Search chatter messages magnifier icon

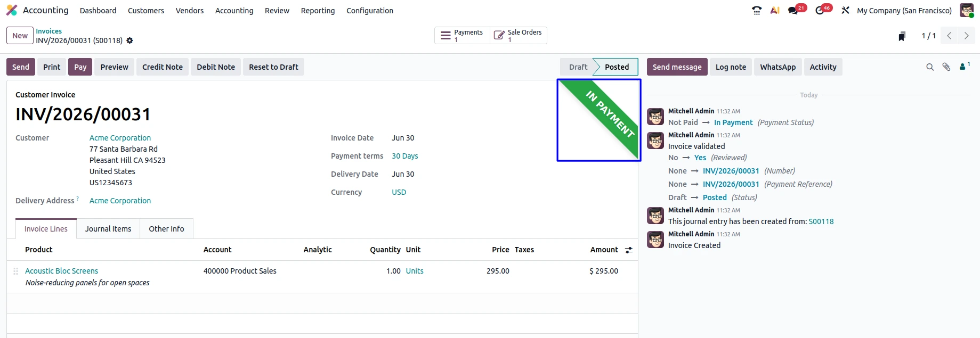click(x=930, y=67)
